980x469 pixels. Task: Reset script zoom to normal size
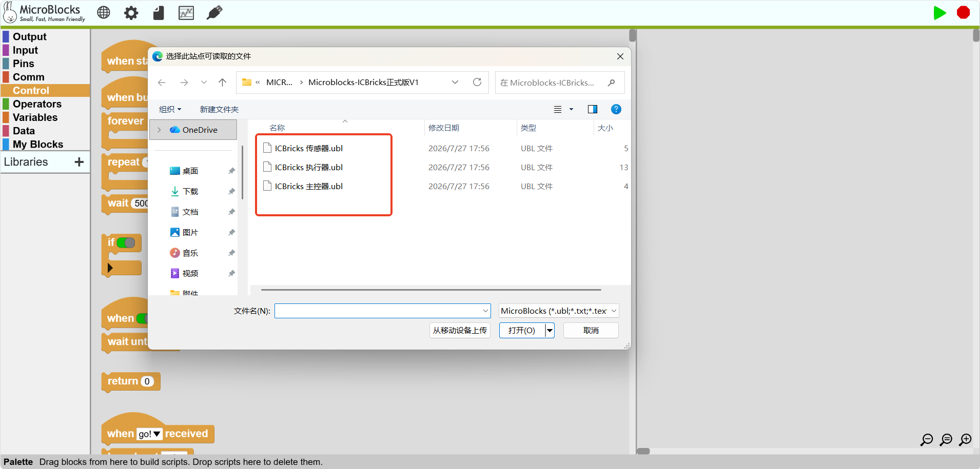(x=946, y=440)
